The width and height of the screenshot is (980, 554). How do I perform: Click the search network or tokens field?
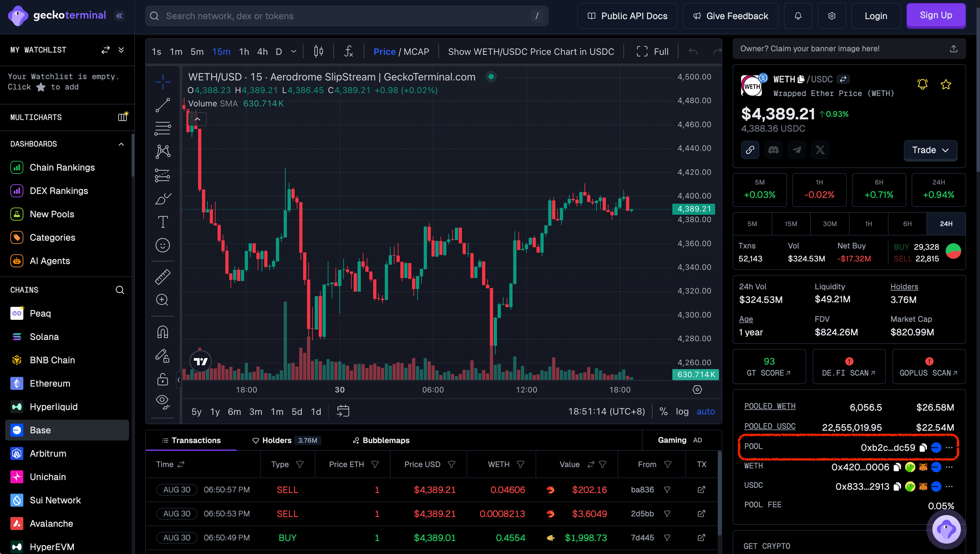tap(346, 16)
